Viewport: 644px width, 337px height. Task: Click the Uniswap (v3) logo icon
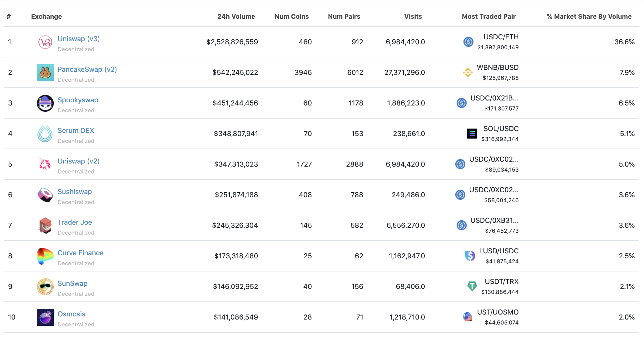45,42
